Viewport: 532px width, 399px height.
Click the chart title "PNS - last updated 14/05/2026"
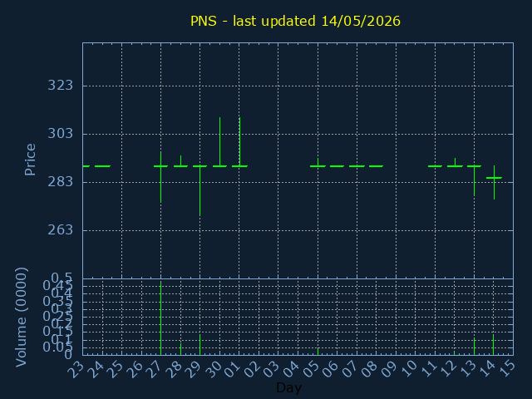[x=295, y=21]
